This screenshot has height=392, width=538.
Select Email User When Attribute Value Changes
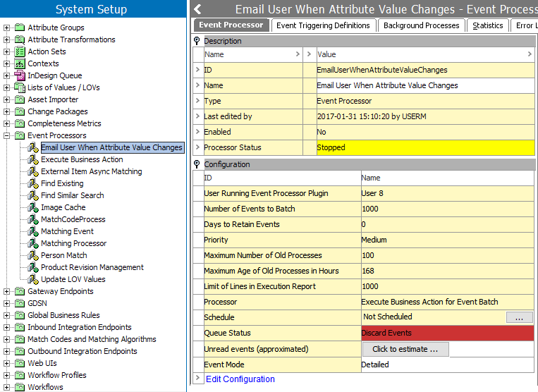click(113, 147)
